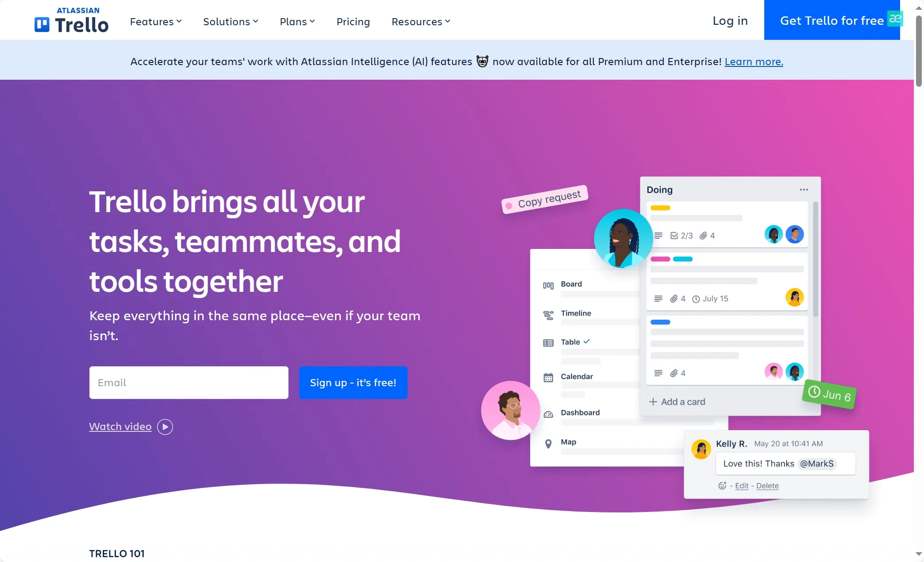
Task: Click the card menu ellipsis icon
Action: 804,190
